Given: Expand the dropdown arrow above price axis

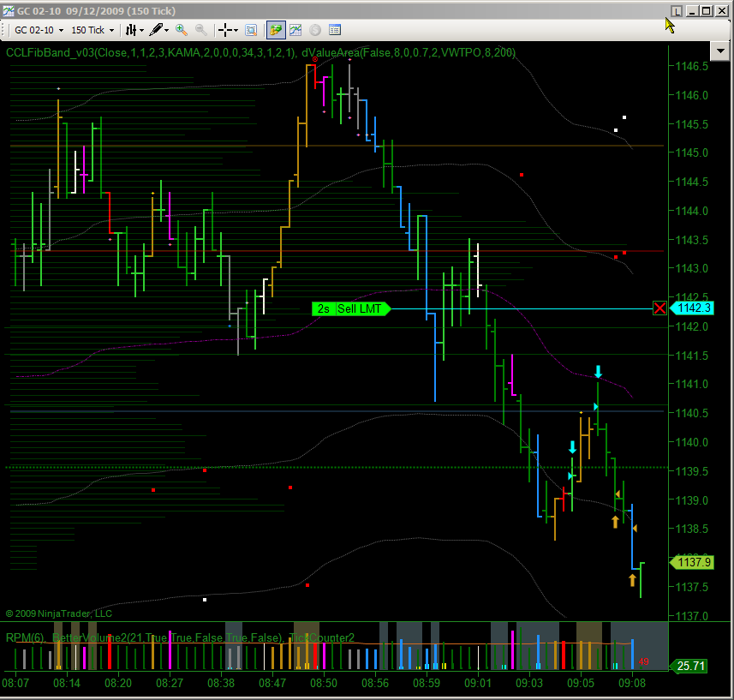Looking at the screenshot, I should 720,51.
